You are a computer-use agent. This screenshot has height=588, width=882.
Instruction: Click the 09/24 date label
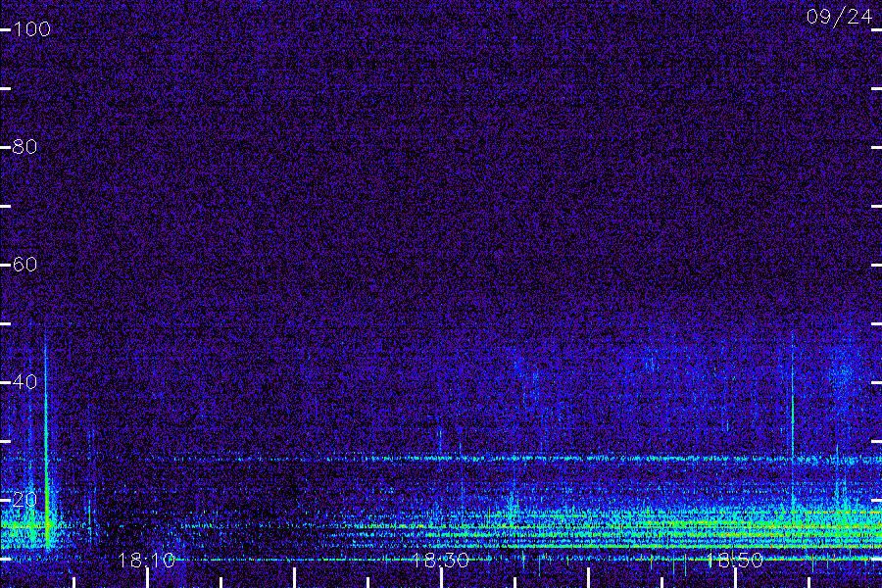[839, 17]
